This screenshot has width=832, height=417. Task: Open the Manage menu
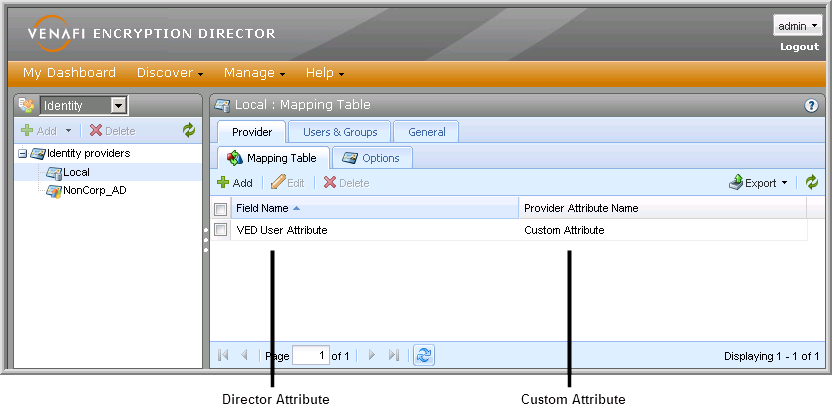point(254,73)
